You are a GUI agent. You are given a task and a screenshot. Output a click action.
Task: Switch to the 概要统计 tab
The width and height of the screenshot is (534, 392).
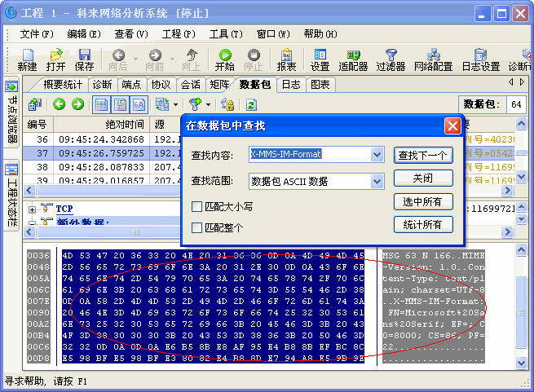(63, 85)
